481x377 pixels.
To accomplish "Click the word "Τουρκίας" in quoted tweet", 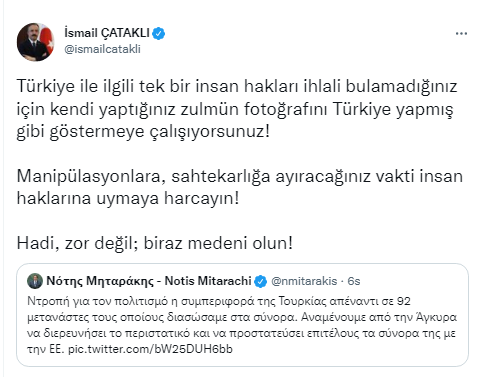I will coord(302,301).
